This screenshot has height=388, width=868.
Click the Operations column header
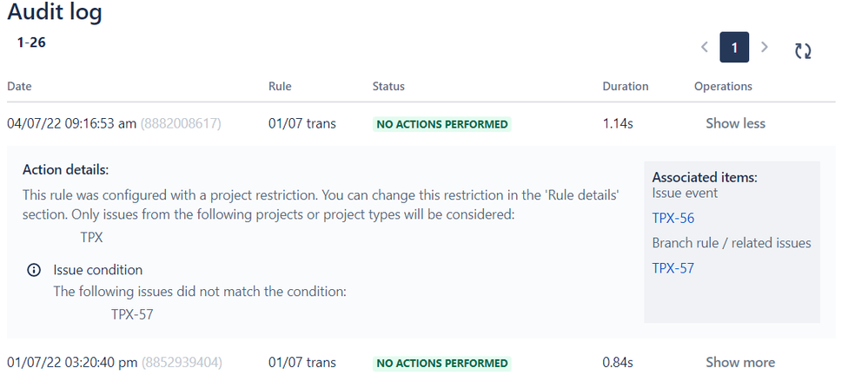[723, 86]
